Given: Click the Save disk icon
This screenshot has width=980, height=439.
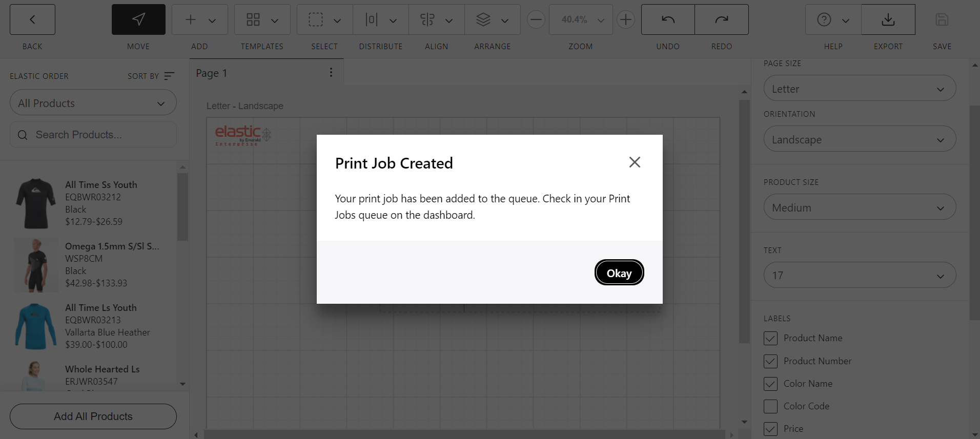Looking at the screenshot, I should click(x=942, y=19).
